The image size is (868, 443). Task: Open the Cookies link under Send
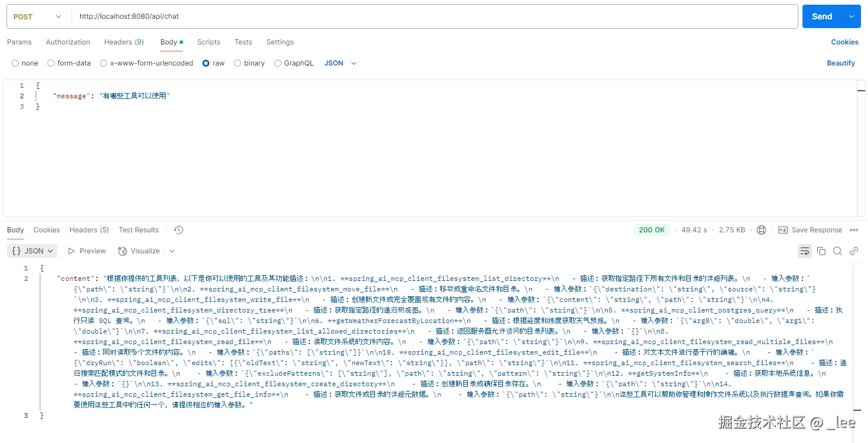(845, 42)
